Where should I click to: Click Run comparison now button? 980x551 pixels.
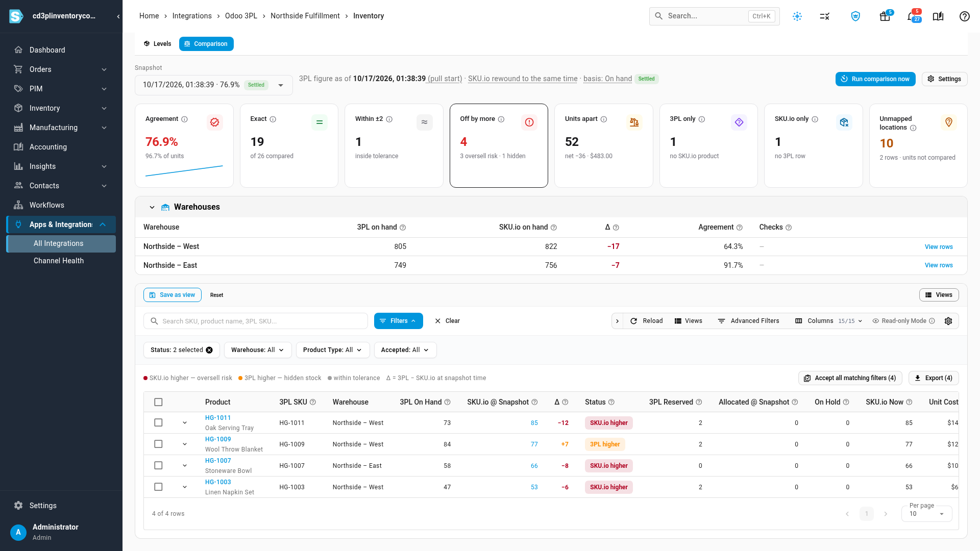(x=875, y=79)
